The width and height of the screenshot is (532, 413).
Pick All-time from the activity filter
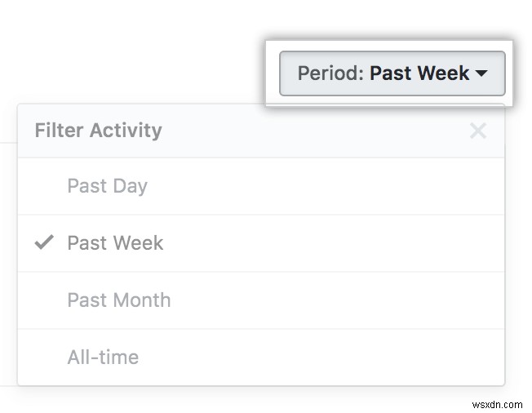point(103,357)
